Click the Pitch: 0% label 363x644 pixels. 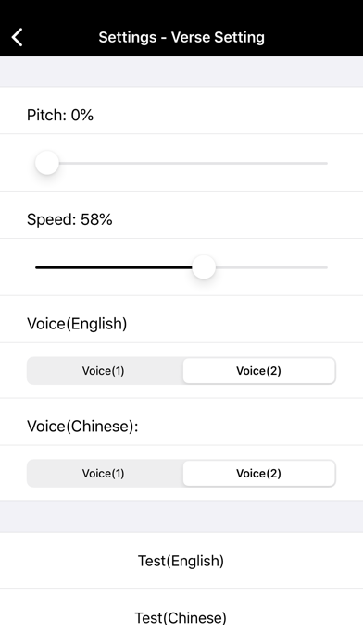coord(60,115)
